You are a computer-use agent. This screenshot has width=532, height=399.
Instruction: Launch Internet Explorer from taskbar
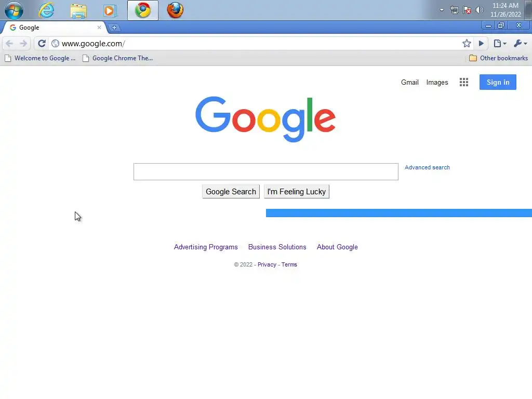click(46, 10)
